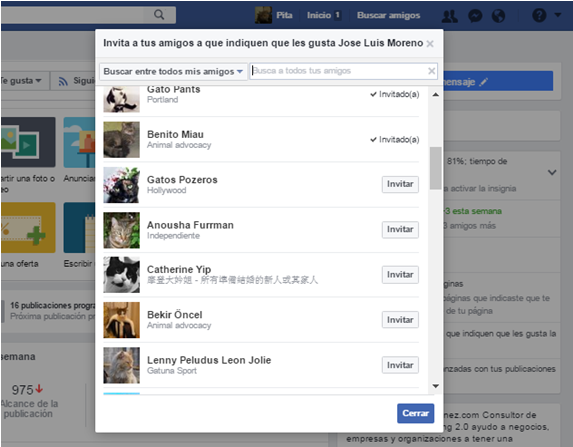This screenshot has height=447, width=573.
Task: Click scroll up arrow in friends list
Action: [x=436, y=95]
